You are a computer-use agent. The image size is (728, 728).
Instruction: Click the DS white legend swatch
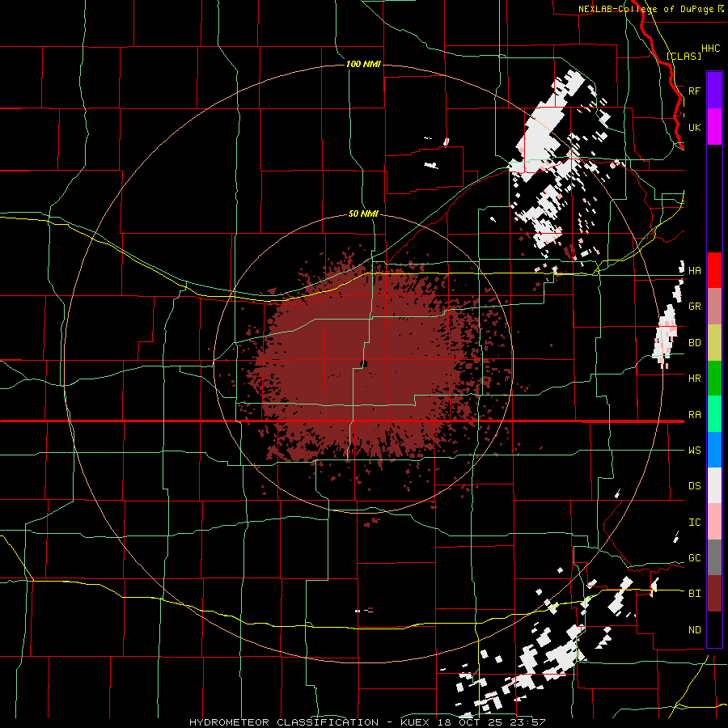pyautogui.click(x=714, y=485)
